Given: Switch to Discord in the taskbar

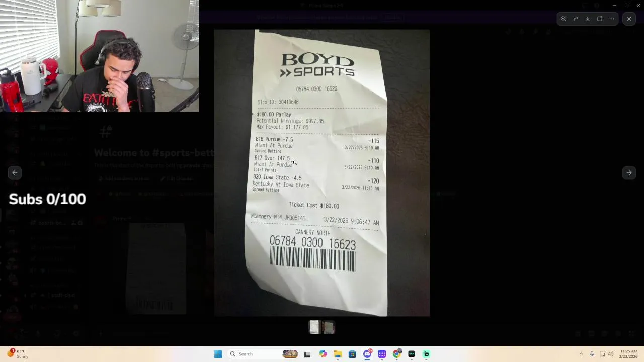Looking at the screenshot, I should click(x=367, y=354).
